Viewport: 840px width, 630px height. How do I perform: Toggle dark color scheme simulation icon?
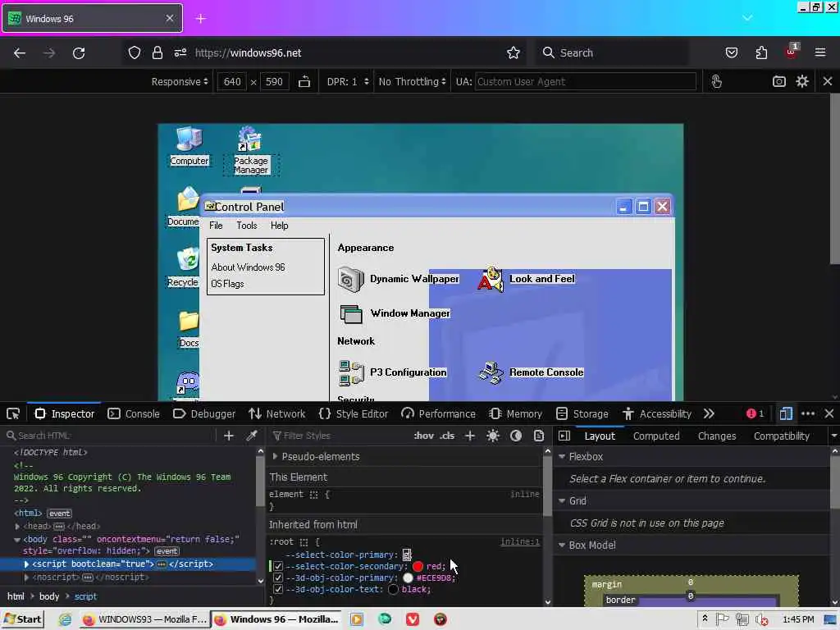pos(516,436)
